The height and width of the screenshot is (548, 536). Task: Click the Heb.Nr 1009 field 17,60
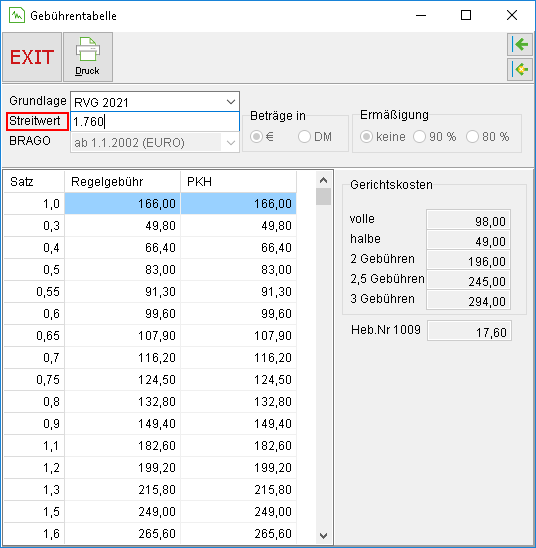point(469,331)
